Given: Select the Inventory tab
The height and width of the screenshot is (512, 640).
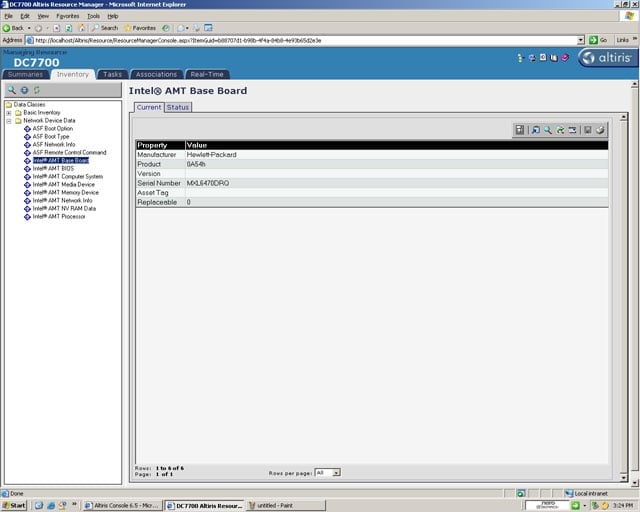Looking at the screenshot, I should (x=73, y=74).
